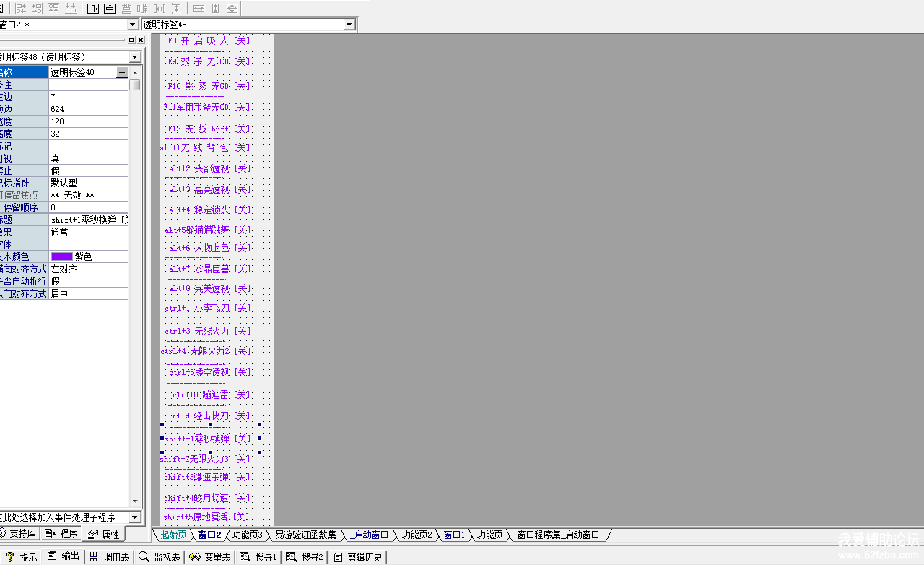The width and height of the screenshot is (924, 565).
Task: Expand the 透明标签48（透明标签） component selector
Action: (135, 57)
